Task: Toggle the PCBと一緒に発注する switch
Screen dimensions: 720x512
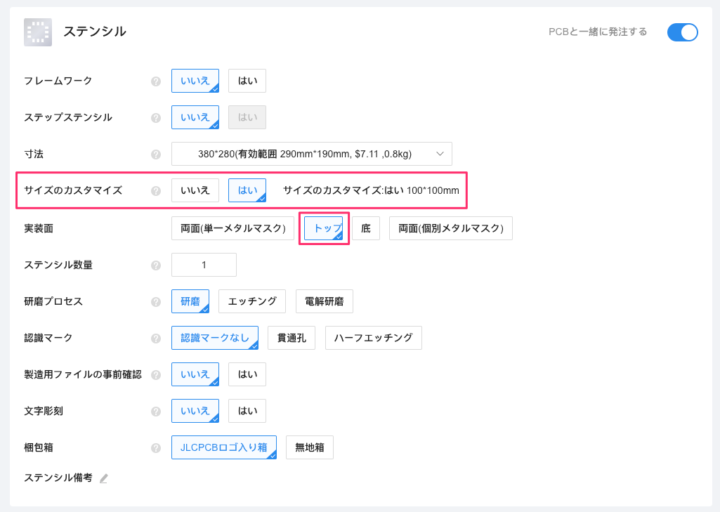Action: coord(682,32)
